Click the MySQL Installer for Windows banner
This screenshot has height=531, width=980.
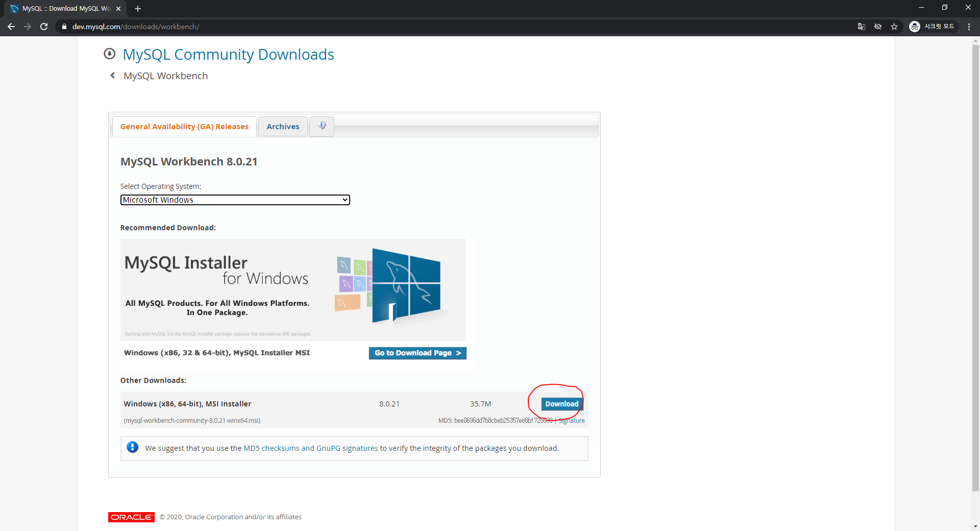coord(293,290)
